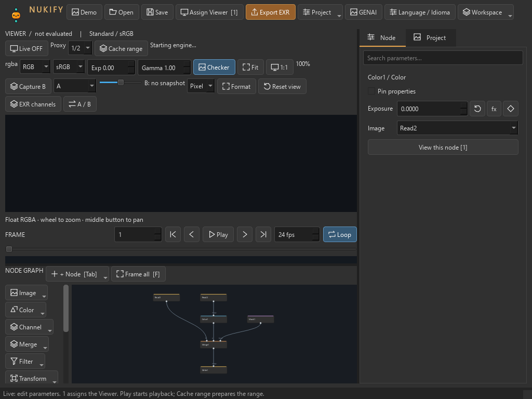The image size is (532, 399).
Task: Reset Exposure parameter to default
Action: point(477,109)
